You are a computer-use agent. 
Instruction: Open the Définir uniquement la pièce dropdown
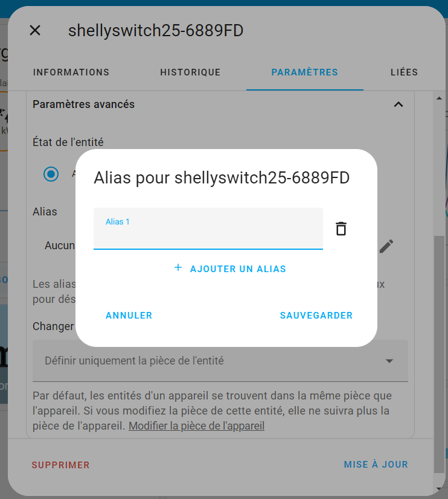point(220,361)
